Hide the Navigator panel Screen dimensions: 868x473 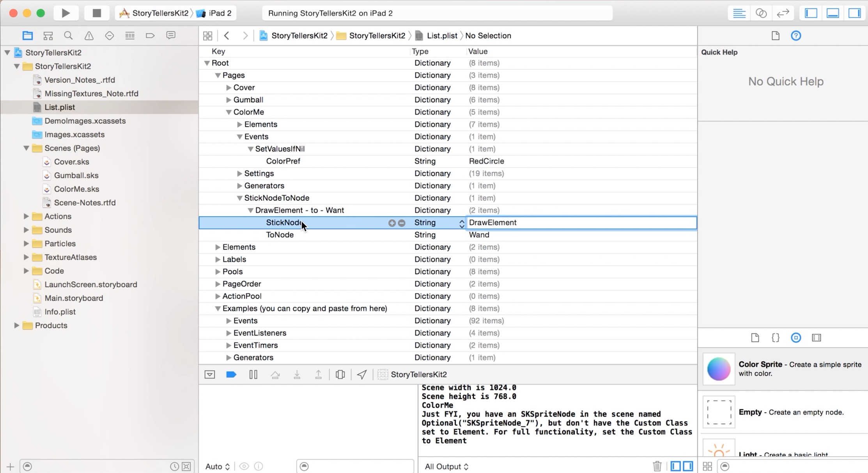pyautogui.click(x=811, y=13)
